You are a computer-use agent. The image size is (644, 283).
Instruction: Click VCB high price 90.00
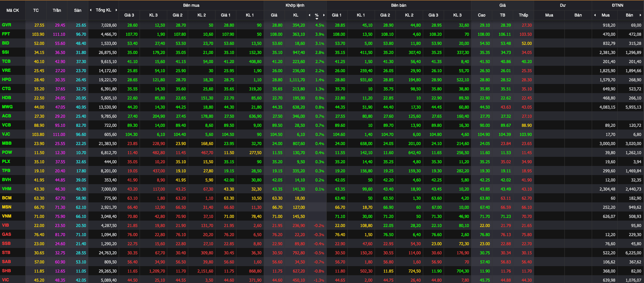coord(485,125)
